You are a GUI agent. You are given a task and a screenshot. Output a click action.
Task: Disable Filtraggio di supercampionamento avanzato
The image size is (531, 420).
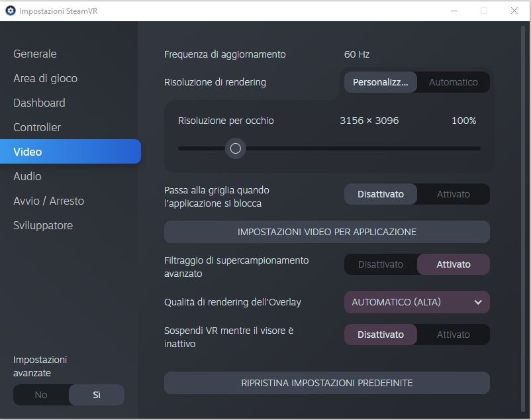click(381, 264)
